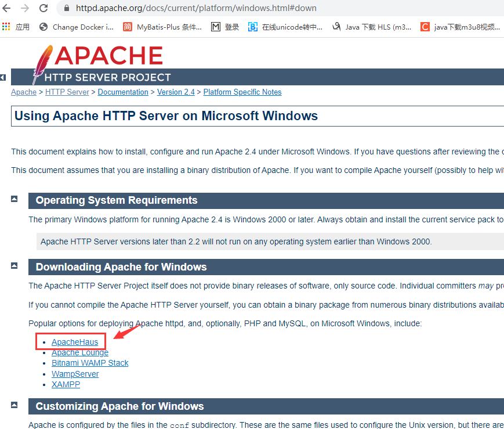Open the ApacheHaus link
This screenshot has width=504, height=429.
tap(75, 342)
